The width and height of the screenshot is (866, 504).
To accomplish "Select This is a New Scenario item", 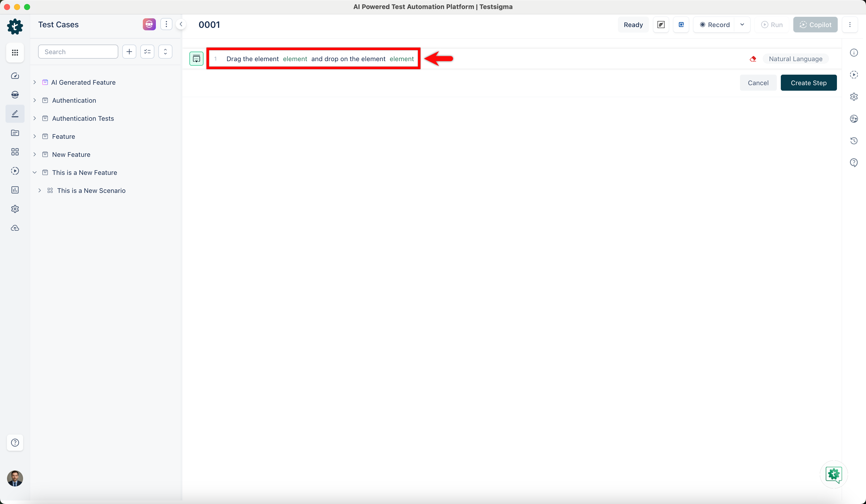I will pos(91,191).
